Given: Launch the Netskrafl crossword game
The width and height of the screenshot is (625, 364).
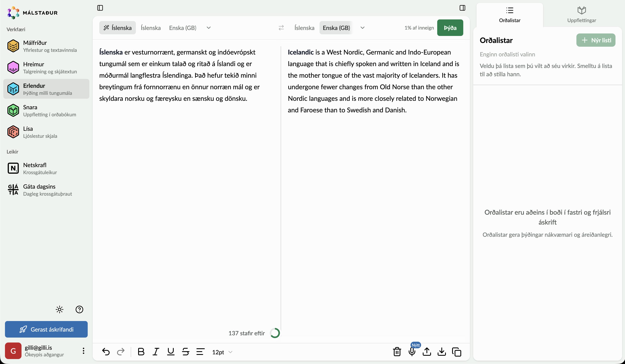Looking at the screenshot, I should [x=46, y=169].
